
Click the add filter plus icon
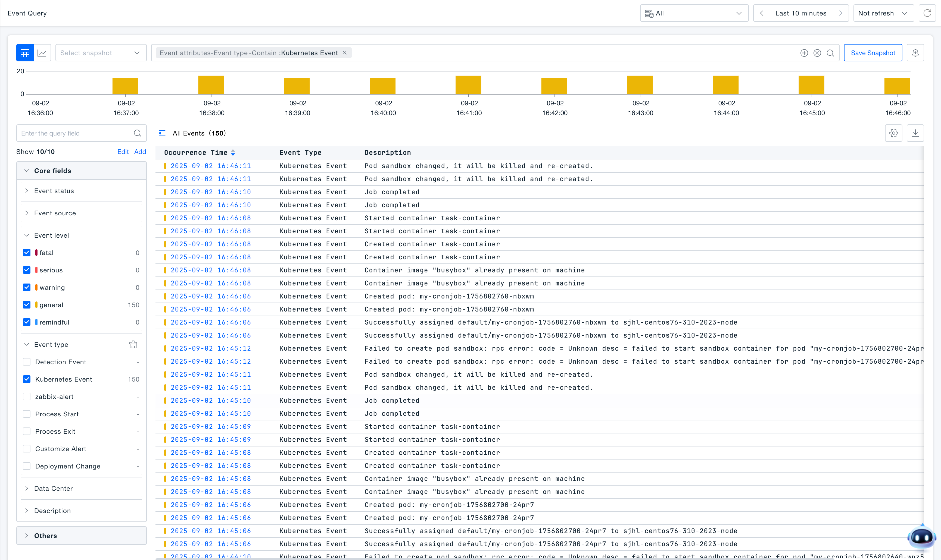pos(804,53)
